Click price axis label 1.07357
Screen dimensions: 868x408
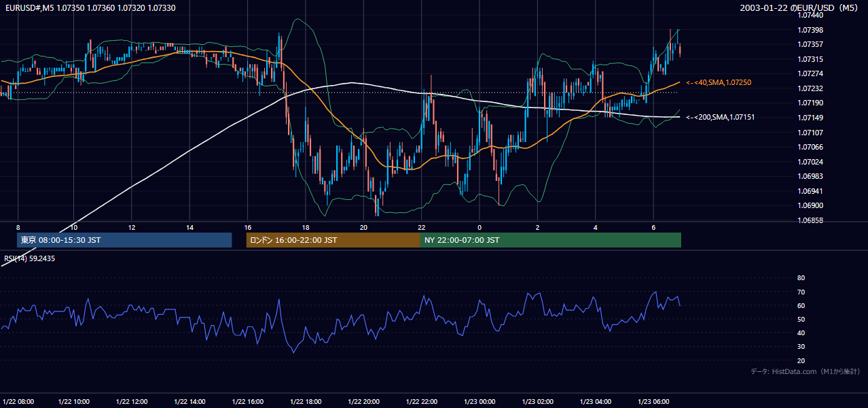(809, 45)
